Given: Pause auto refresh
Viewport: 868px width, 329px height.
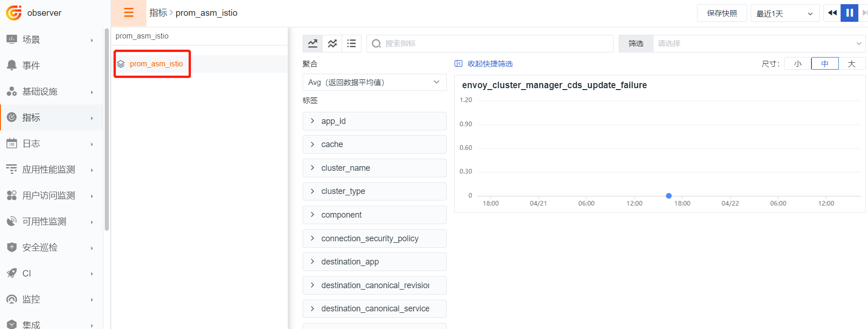Looking at the screenshot, I should (849, 13).
